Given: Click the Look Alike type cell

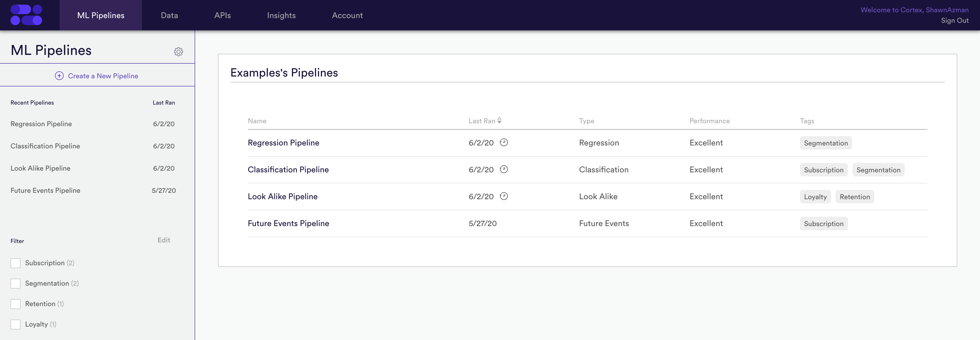Looking at the screenshot, I should 598,197.
